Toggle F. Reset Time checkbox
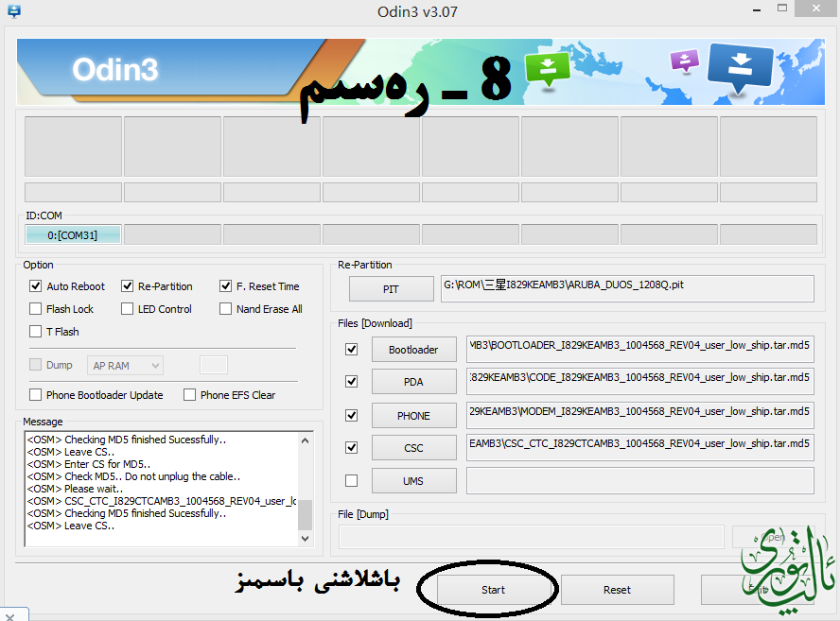 point(225,286)
